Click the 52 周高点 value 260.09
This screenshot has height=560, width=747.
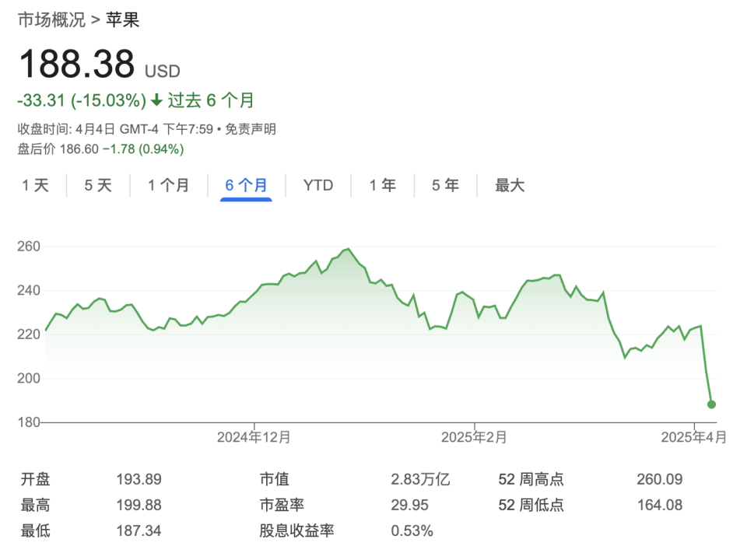point(660,479)
